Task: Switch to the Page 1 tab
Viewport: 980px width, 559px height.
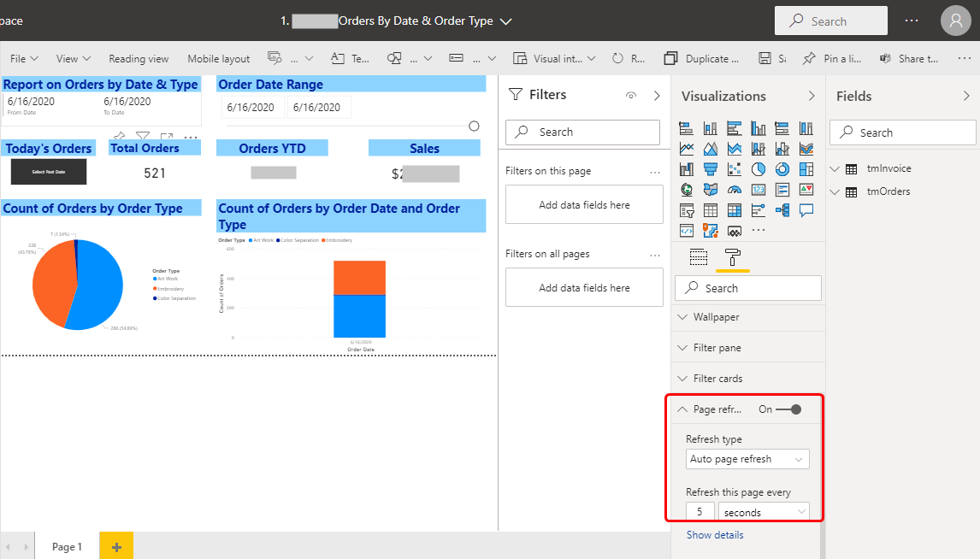Action: tap(67, 546)
